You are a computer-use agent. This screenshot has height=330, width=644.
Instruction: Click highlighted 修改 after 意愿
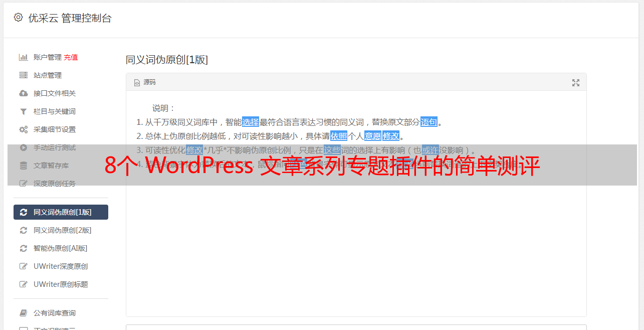(x=391, y=136)
